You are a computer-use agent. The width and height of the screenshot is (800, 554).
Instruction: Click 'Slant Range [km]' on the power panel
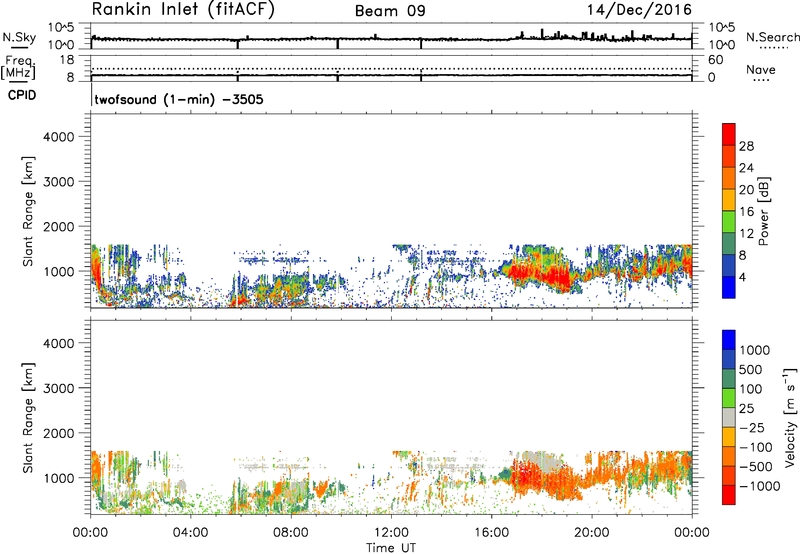(x=28, y=211)
